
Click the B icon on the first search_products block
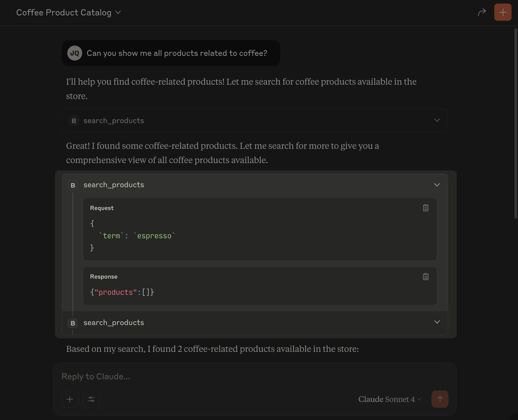pyautogui.click(x=73, y=121)
